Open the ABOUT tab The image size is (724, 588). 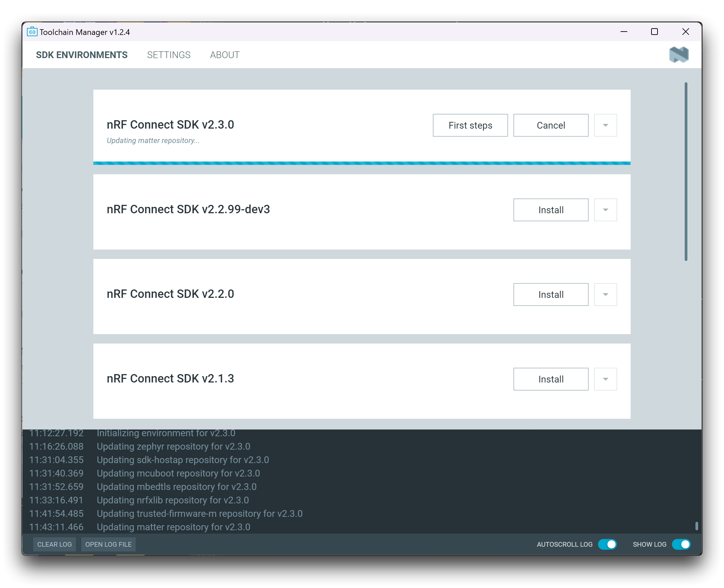pos(225,55)
